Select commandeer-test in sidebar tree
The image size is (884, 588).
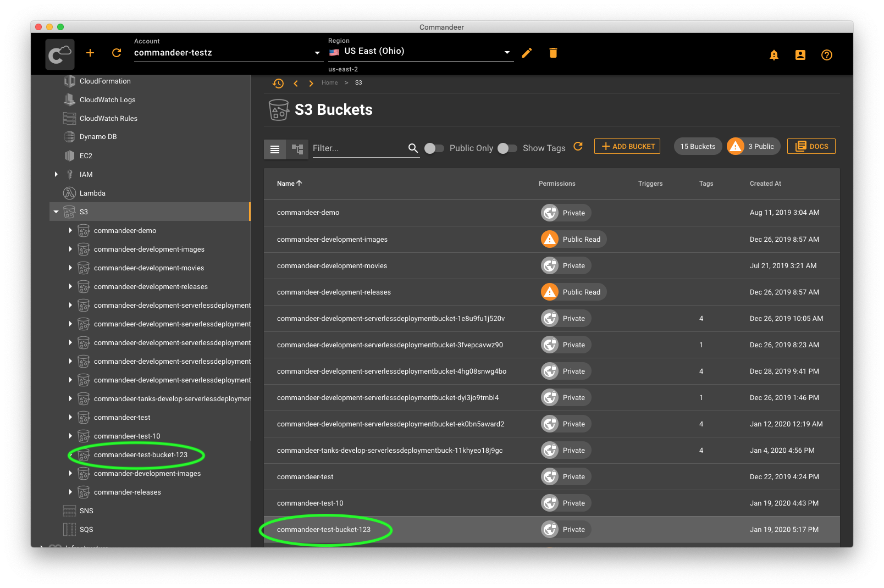point(122,418)
